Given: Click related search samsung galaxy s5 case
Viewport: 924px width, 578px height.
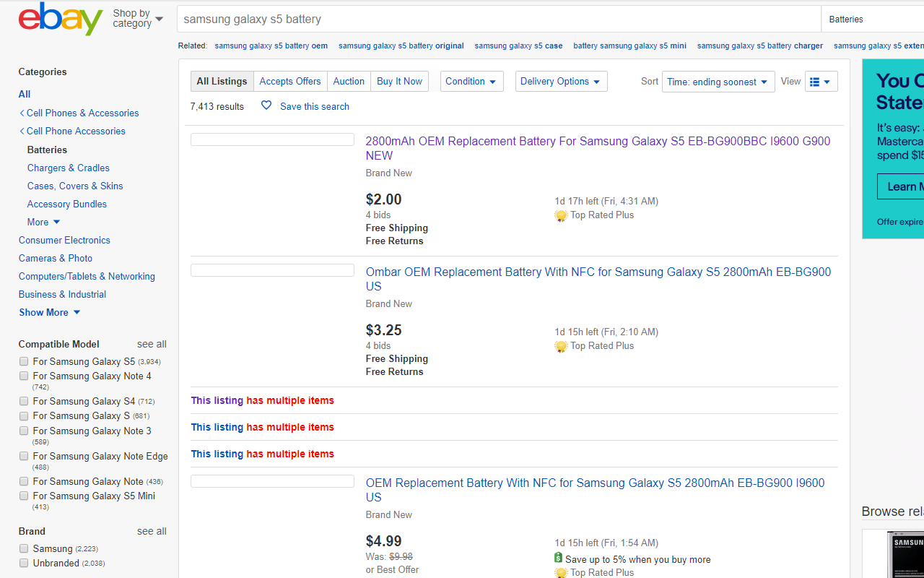Looking at the screenshot, I should (x=518, y=46).
